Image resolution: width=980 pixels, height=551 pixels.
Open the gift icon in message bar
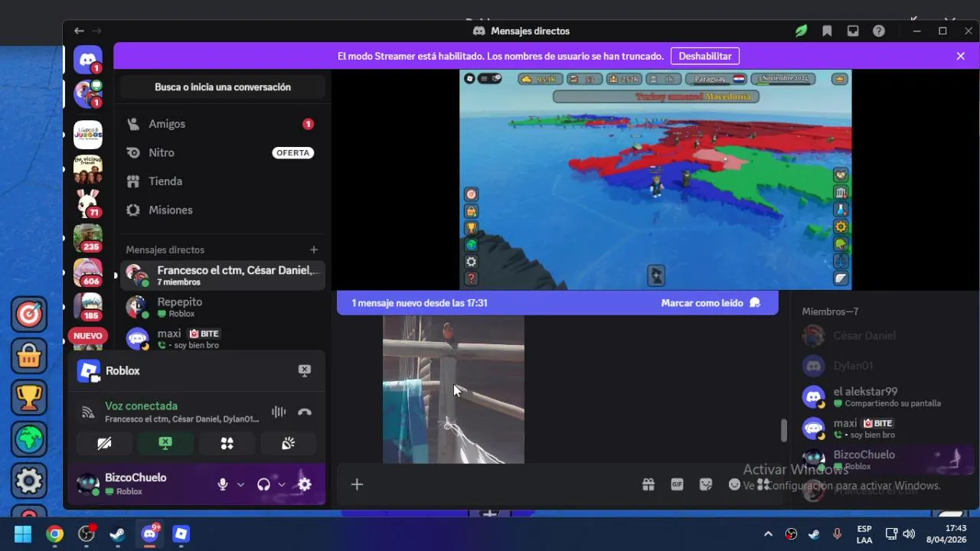[648, 484]
